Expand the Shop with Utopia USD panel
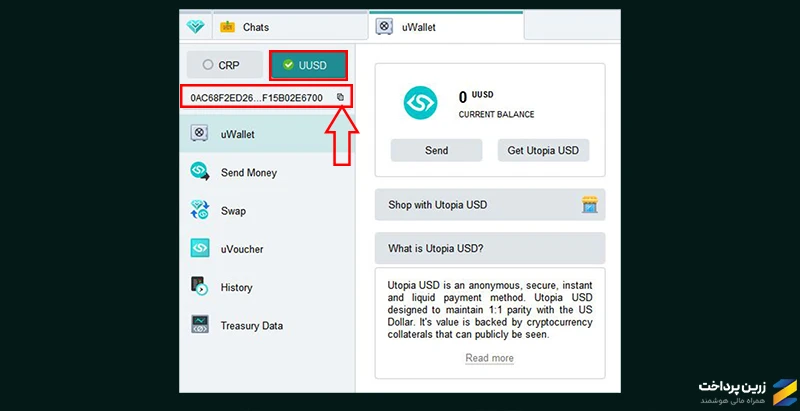800x411 pixels. [x=490, y=204]
